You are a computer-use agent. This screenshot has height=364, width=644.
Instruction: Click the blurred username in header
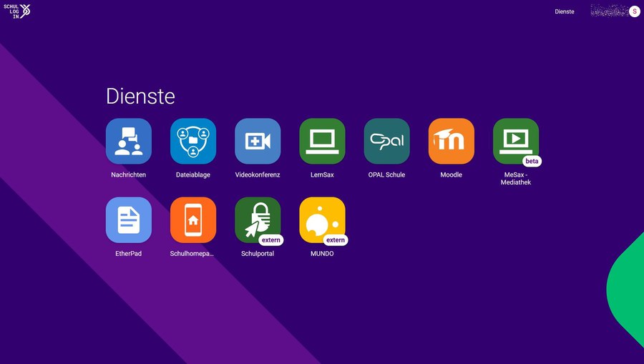click(608, 11)
